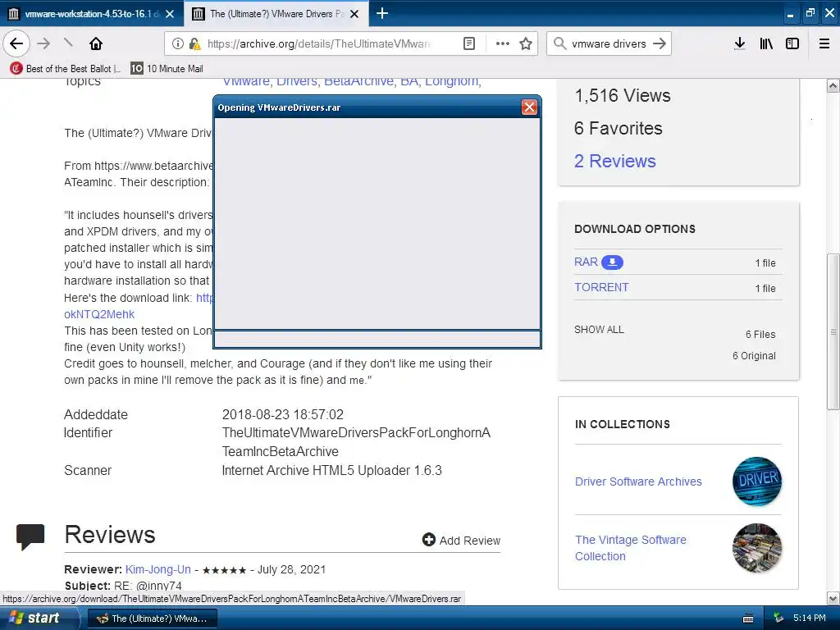
Task: Click the Reviews speech bubble icon
Action: click(30, 536)
